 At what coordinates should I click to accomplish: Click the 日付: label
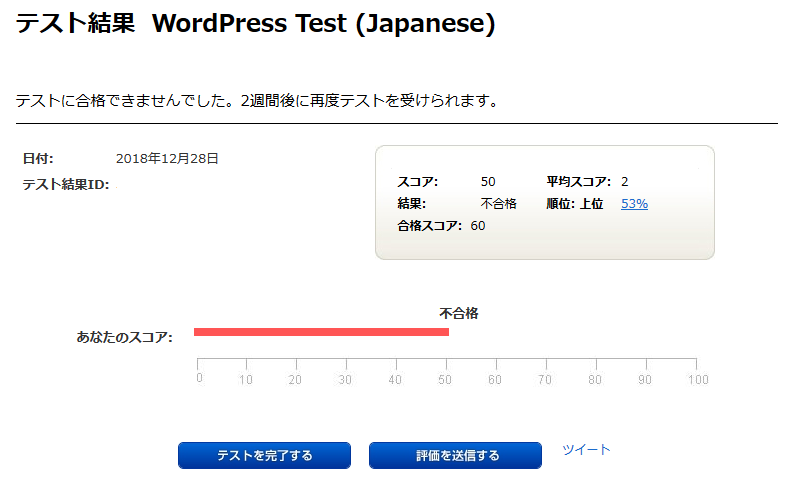tap(38, 158)
